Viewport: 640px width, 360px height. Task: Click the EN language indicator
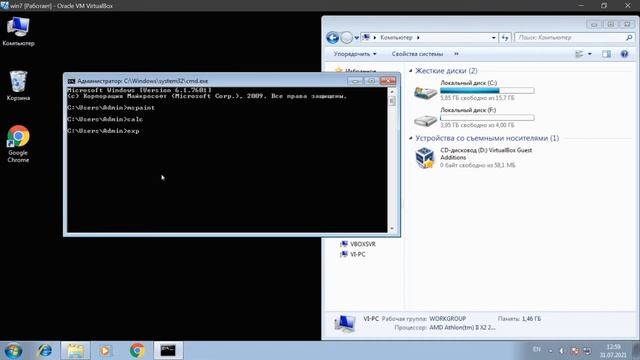536,349
